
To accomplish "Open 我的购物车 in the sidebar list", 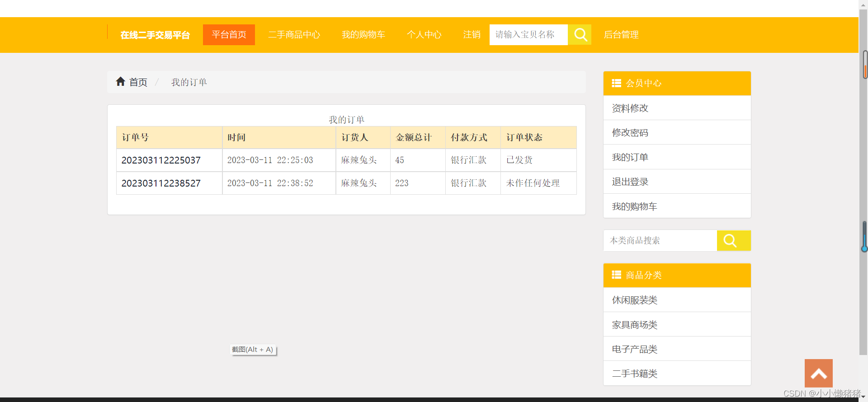I will click(677, 206).
